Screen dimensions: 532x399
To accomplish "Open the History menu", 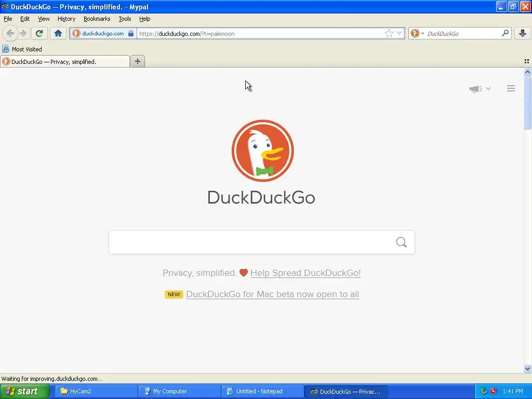I will pos(66,19).
